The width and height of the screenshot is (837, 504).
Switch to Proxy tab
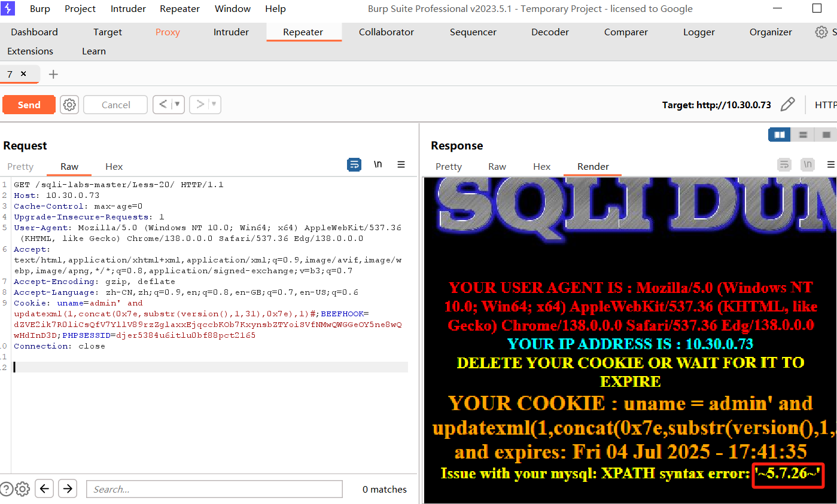(x=168, y=32)
